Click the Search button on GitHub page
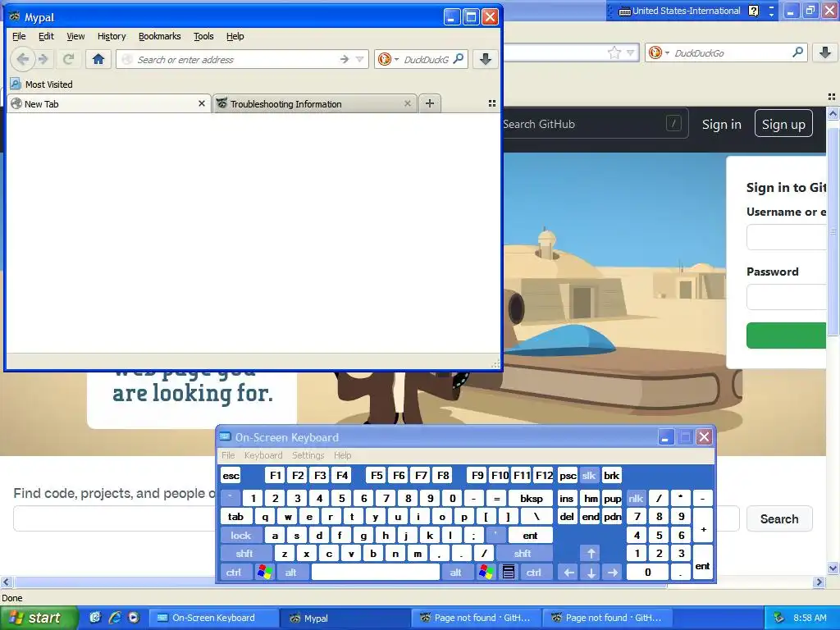Viewport: 840px width, 630px height. pos(779,518)
